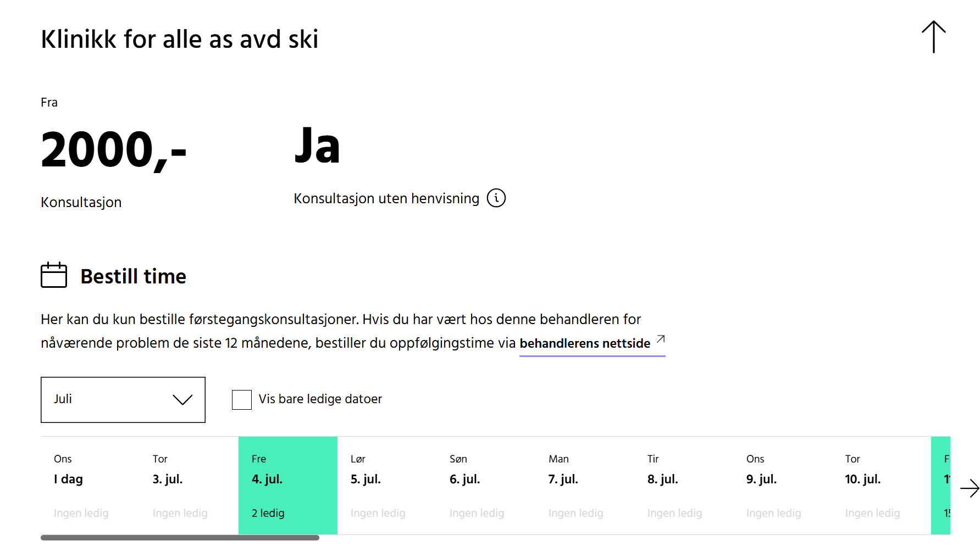The height and width of the screenshot is (552, 980).
Task: Click the calendar icon beside Bestill time
Action: coord(54,275)
